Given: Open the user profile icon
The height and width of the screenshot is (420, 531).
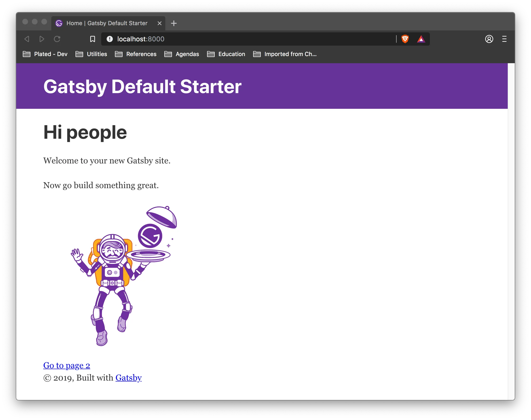Looking at the screenshot, I should 489,39.
